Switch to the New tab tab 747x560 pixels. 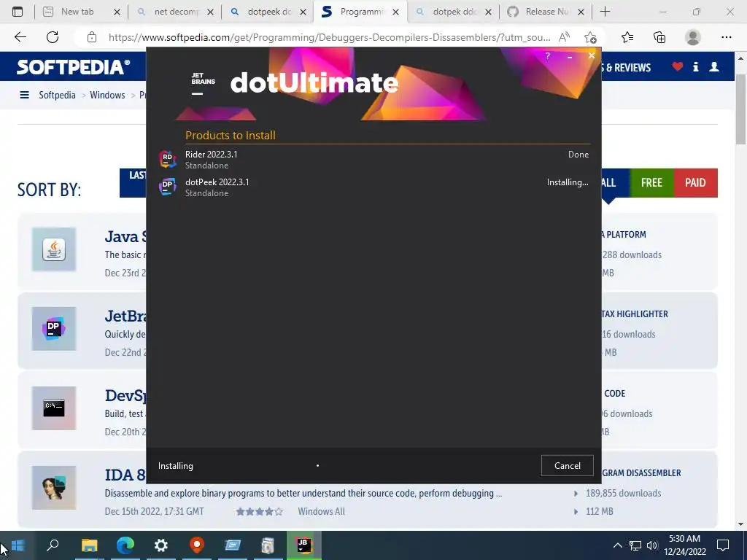77,12
